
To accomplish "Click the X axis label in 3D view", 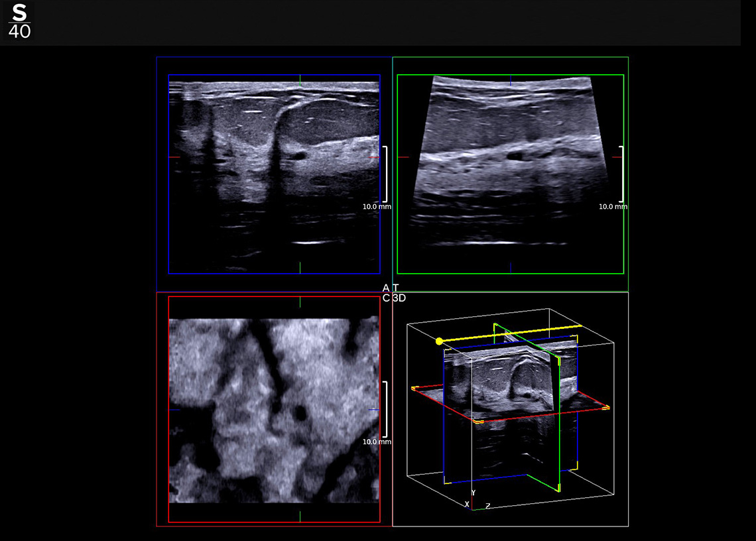I will pyautogui.click(x=467, y=505).
